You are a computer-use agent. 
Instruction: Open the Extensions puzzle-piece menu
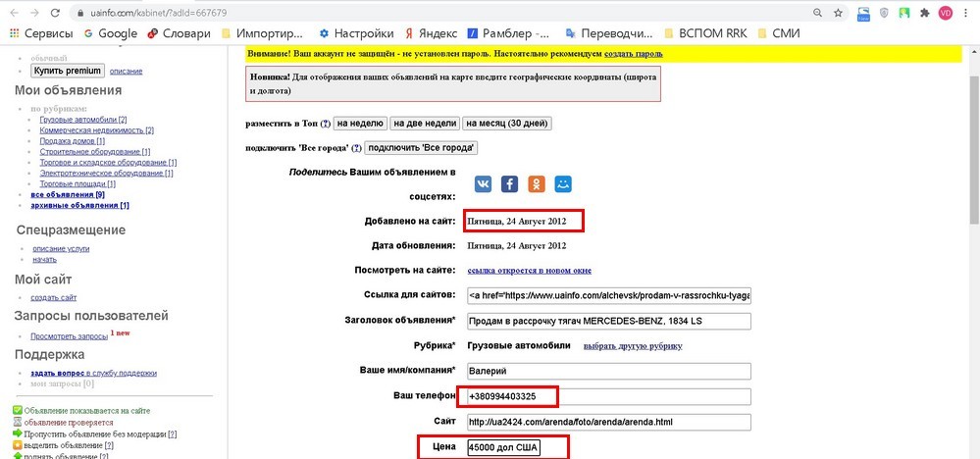925,13
